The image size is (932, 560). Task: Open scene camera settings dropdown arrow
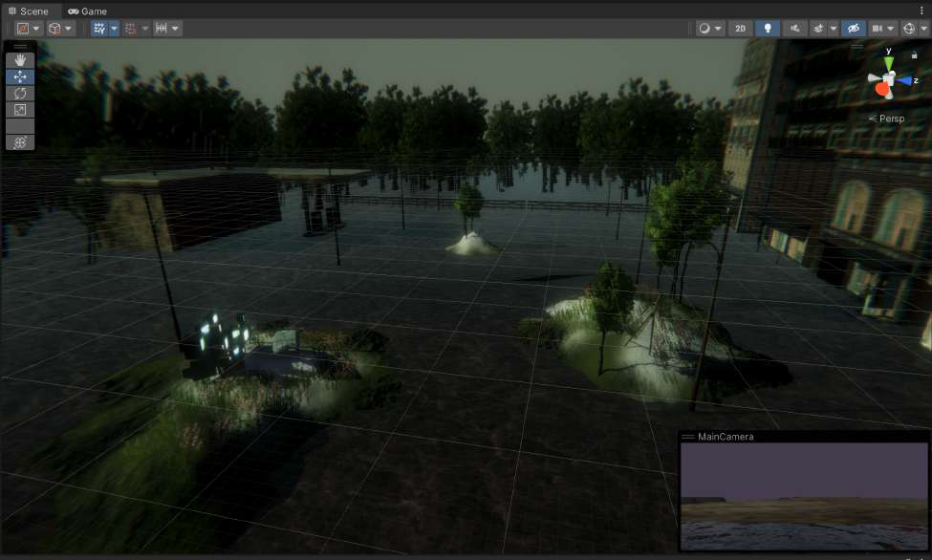[x=890, y=29]
